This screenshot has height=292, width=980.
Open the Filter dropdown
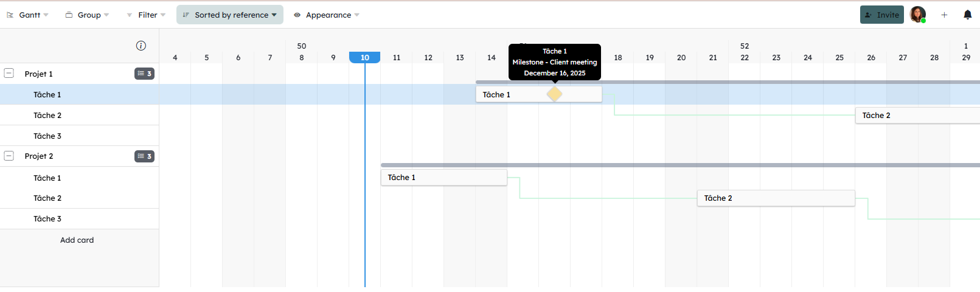point(147,15)
